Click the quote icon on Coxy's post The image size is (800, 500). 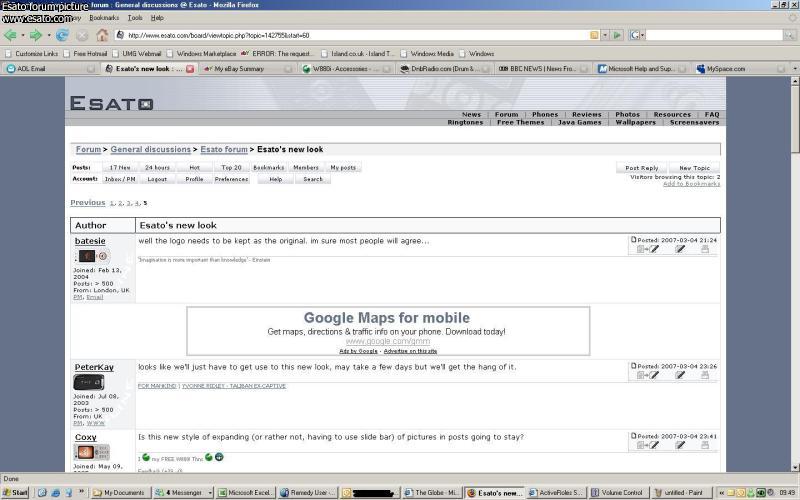pos(648,445)
